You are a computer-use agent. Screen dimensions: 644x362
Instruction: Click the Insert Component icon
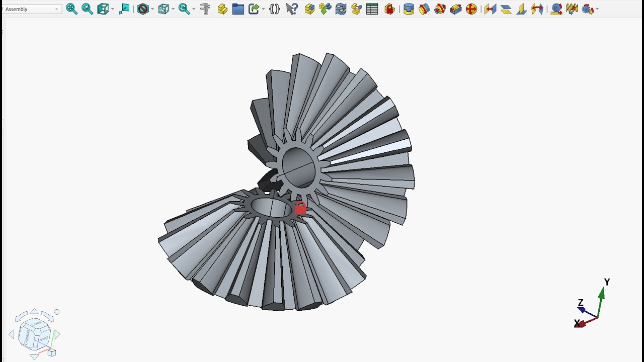(x=325, y=9)
